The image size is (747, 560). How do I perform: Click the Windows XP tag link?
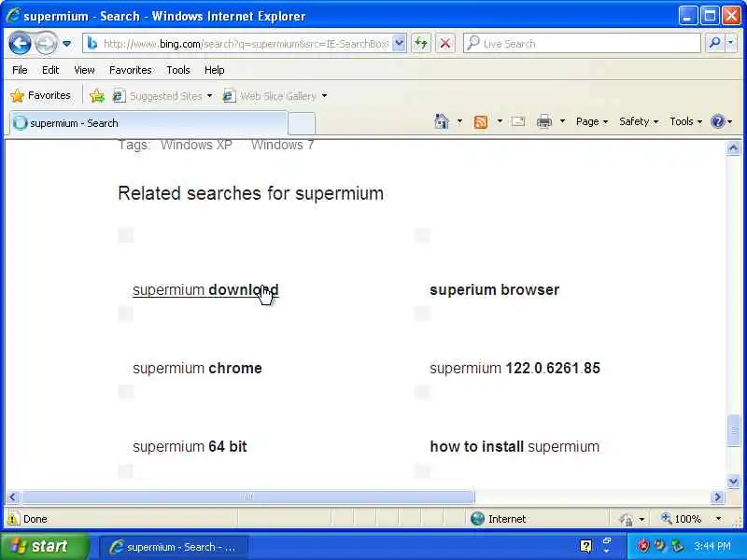tap(196, 145)
